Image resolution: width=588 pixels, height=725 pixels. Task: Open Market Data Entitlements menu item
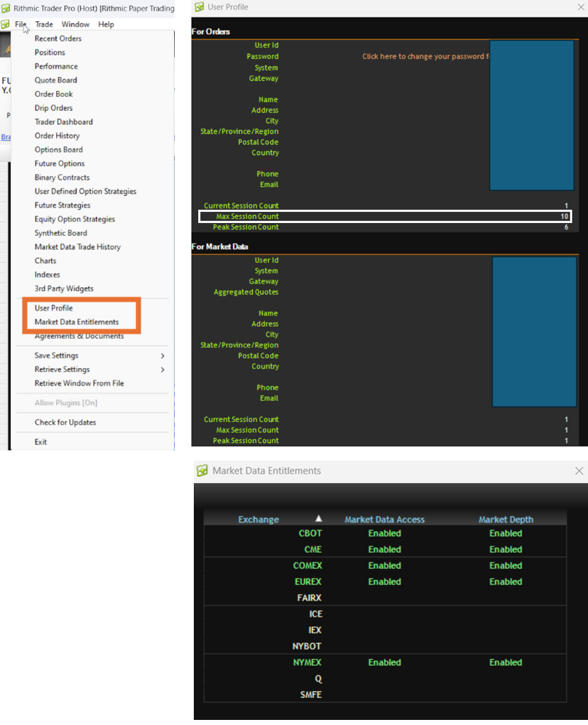pyautogui.click(x=77, y=322)
